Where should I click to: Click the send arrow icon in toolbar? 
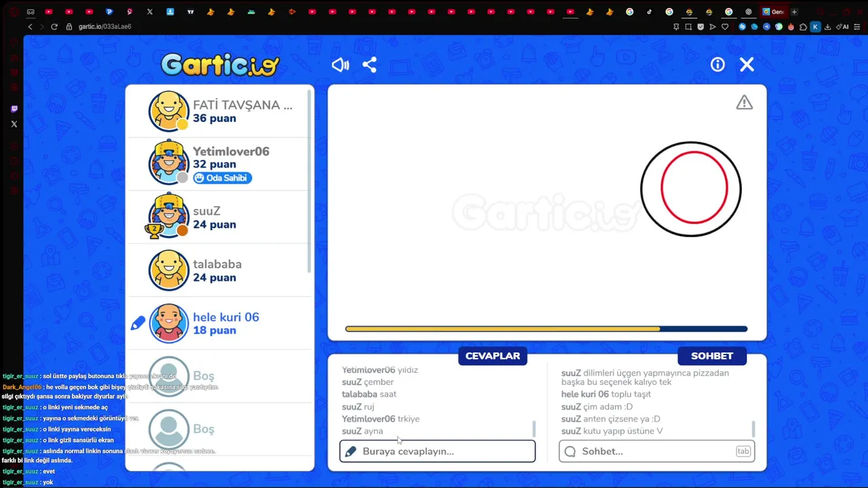tap(713, 26)
